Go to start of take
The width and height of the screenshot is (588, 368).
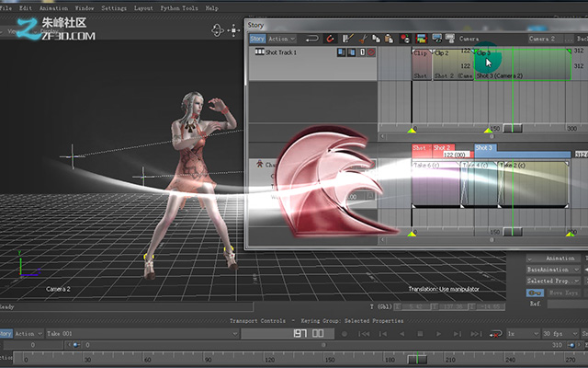tap(364, 334)
